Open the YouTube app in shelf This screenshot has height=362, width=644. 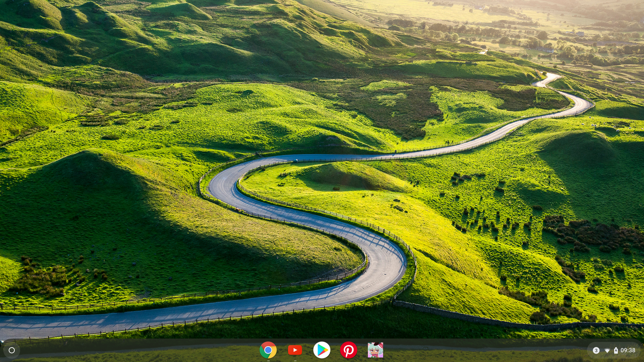pos(295,350)
